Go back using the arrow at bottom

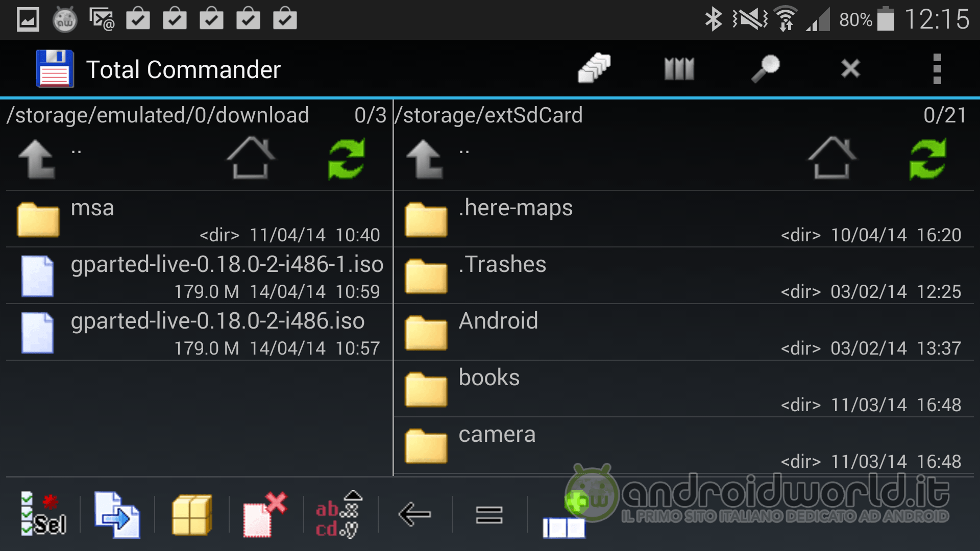pyautogui.click(x=414, y=515)
